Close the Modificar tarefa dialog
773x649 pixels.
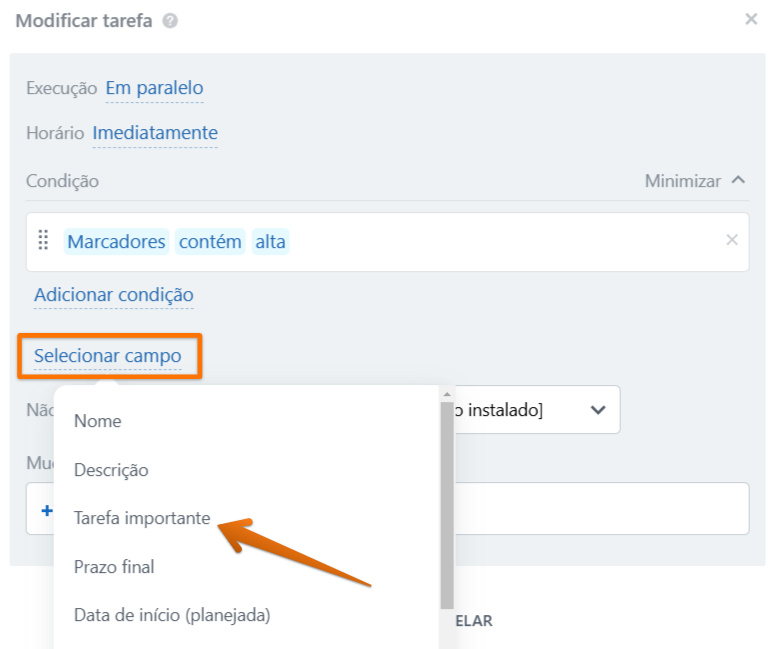coord(751,19)
